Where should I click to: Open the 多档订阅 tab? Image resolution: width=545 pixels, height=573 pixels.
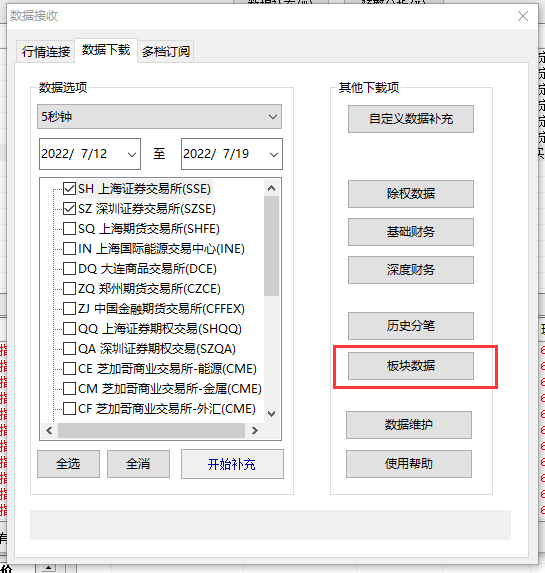166,52
